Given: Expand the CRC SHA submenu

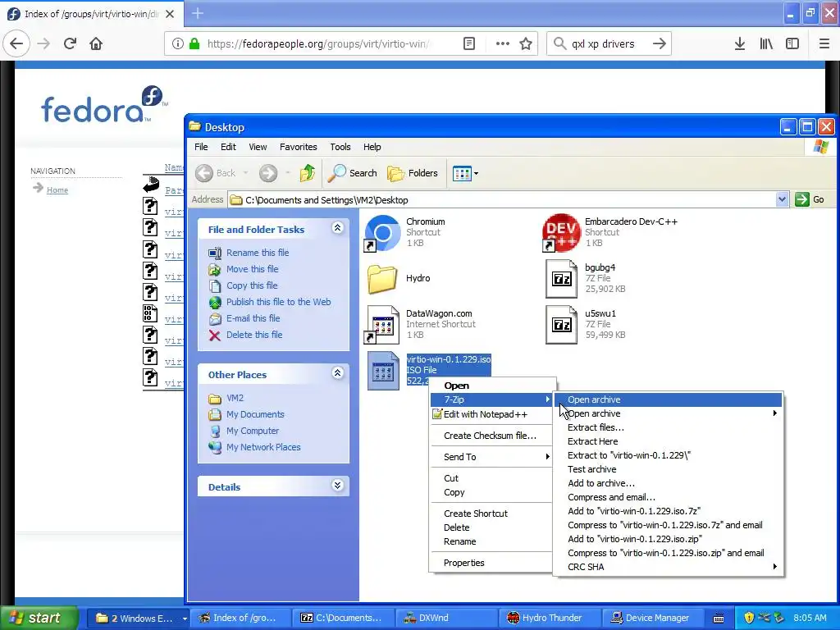Looking at the screenshot, I should coord(668,567).
